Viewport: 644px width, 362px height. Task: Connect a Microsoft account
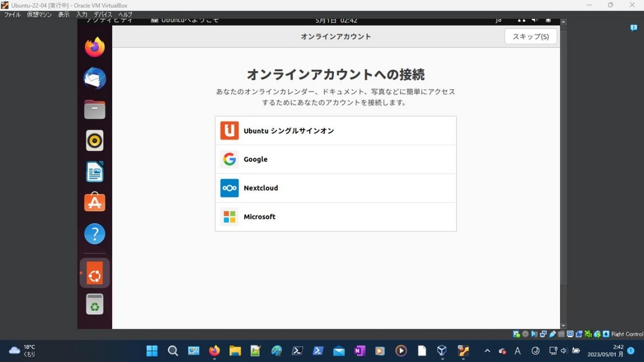(x=336, y=217)
